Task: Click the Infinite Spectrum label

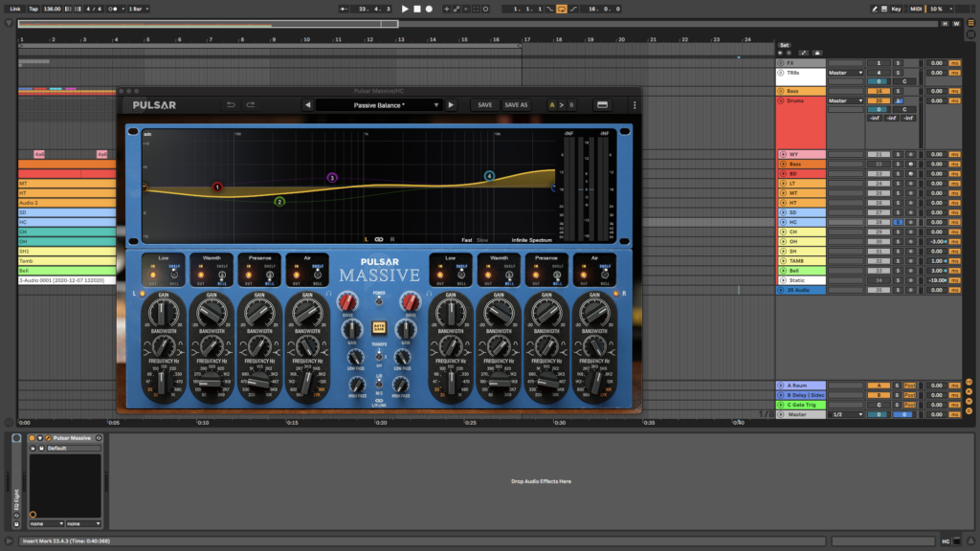Action: pyautogui.click(x=532, y=240)
